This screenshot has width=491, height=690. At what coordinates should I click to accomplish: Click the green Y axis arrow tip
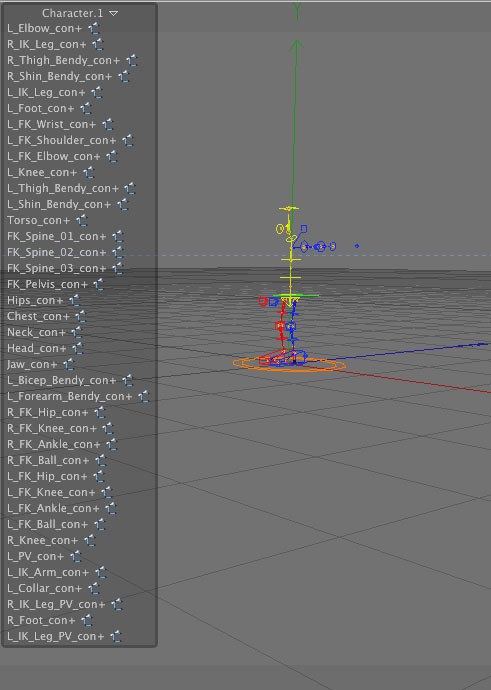pyautogui.click(x=297, y=44)
